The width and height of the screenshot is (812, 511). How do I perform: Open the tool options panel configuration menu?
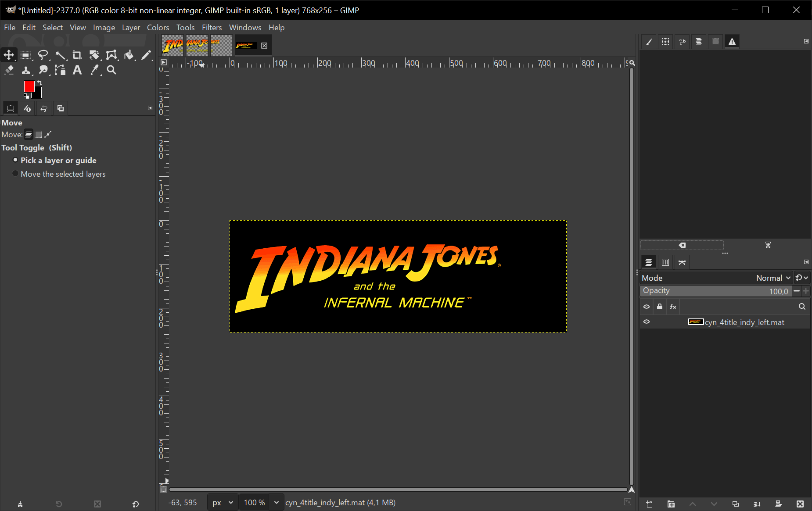[x=150, y=108]
